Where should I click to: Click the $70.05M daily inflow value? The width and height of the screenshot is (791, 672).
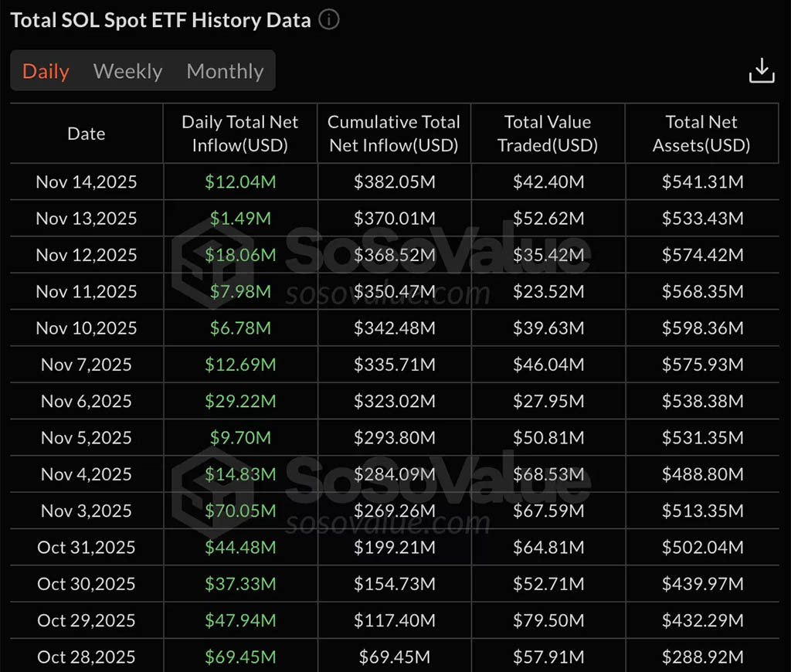click(x=239, y=511)
